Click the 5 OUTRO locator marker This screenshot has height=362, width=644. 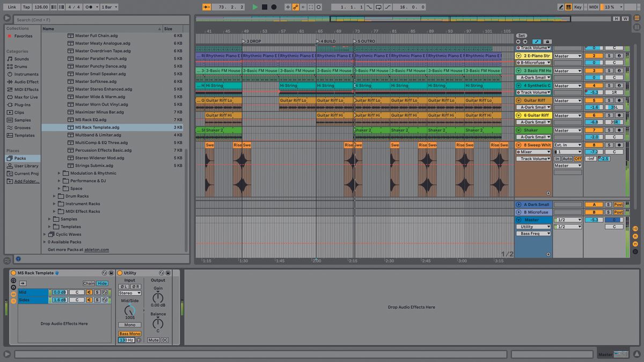click(355, 41)
